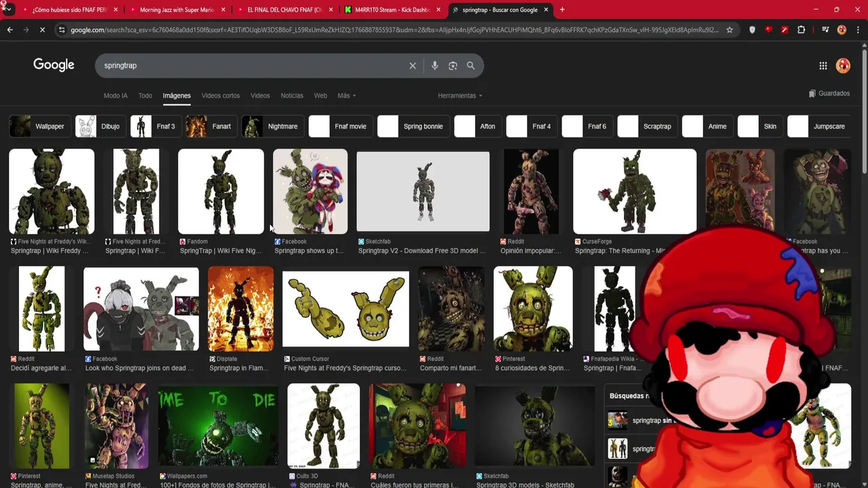Open the Chrome three-dot menu

pyautogui.click(x=856, y=30)
